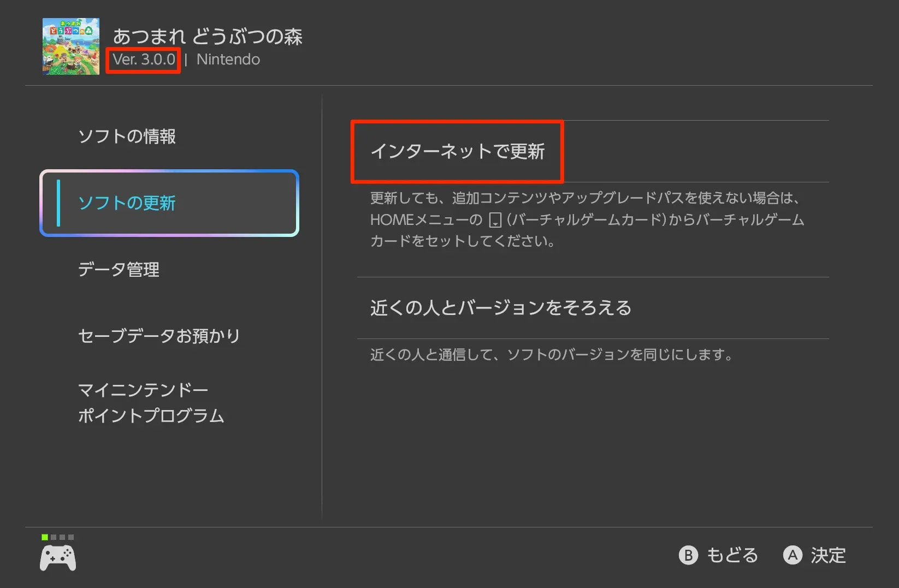
Task: Select 近くの人とバージョンをそろえる
Action: click(500, 308)
